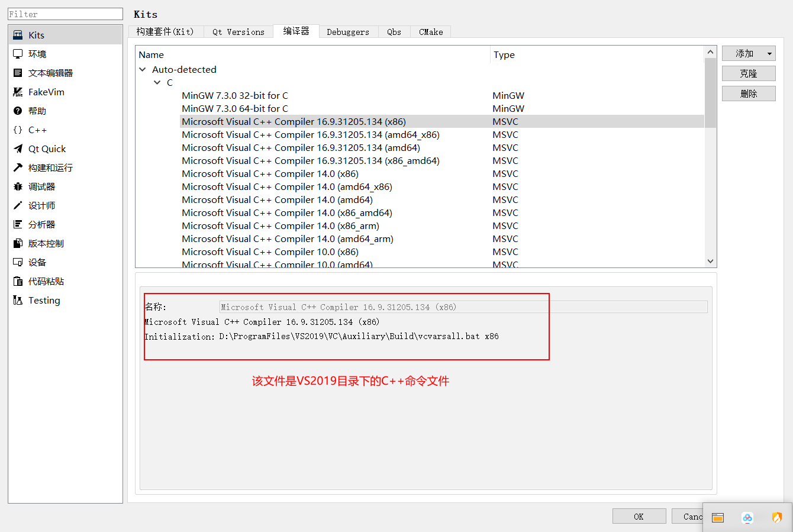
Task: Click the 环境 monitor icon
Action: tap(18, 54)
